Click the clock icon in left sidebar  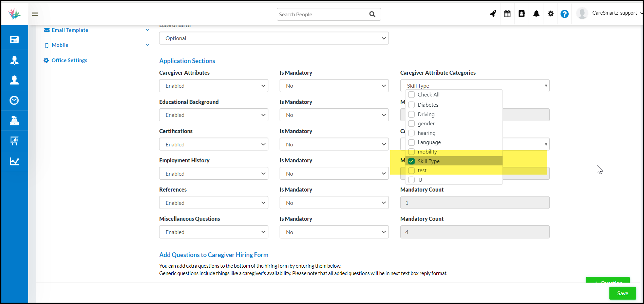pos(14,100)
